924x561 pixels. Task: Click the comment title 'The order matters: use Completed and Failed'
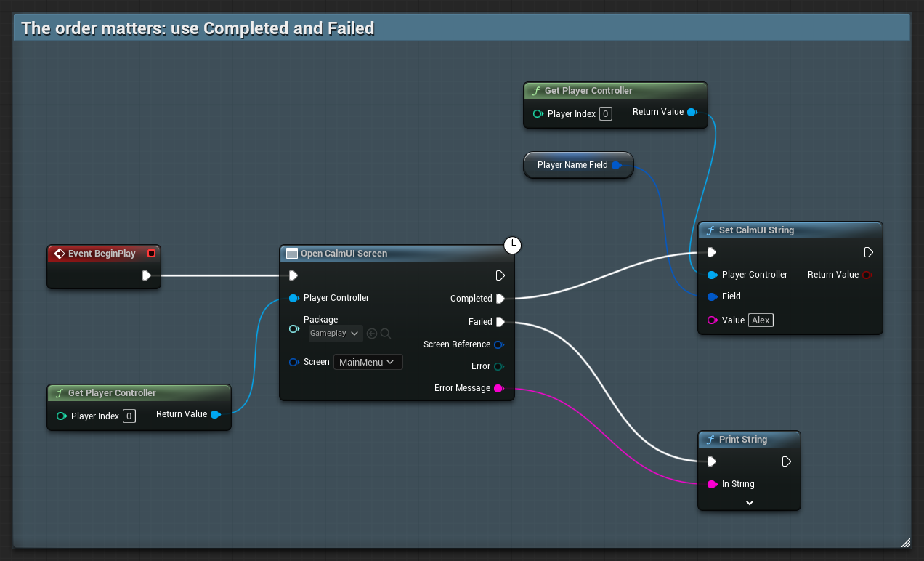click(x=198, y=28)
